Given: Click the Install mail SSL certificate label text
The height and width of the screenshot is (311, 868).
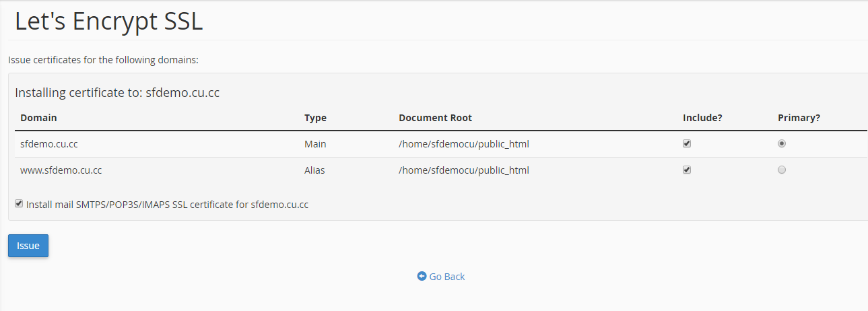Looking at the screenshot, I should click(x=167, y=204).
